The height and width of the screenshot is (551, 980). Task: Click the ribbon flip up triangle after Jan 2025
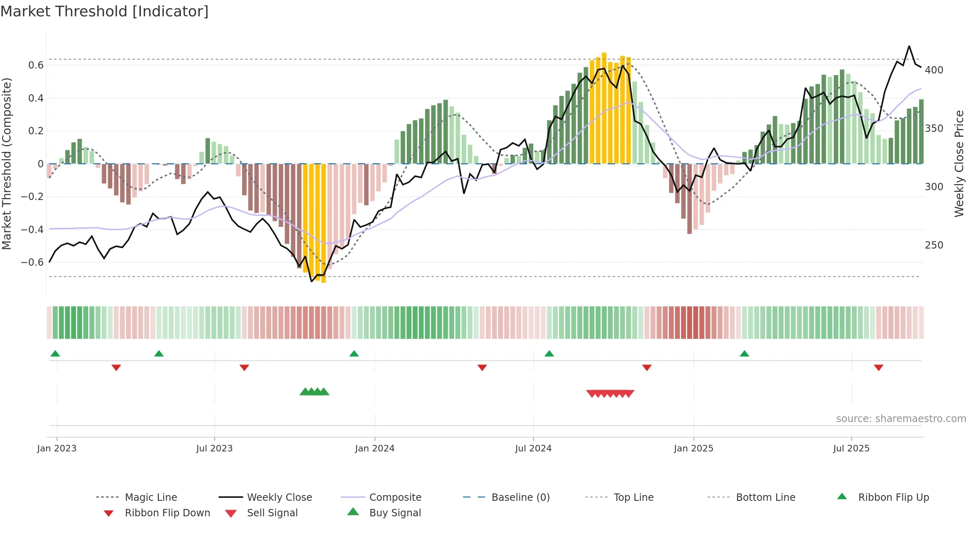[x=744, y=353]
